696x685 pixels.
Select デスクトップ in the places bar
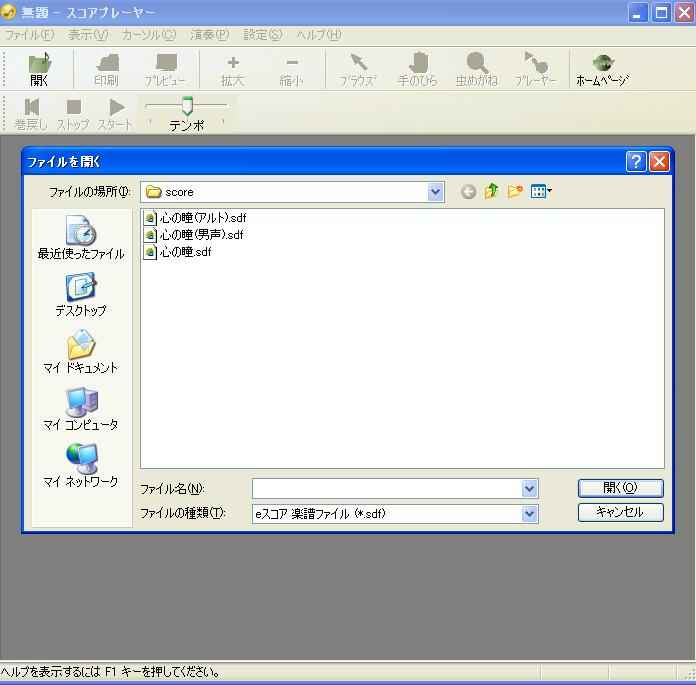[x=81, y=295]
